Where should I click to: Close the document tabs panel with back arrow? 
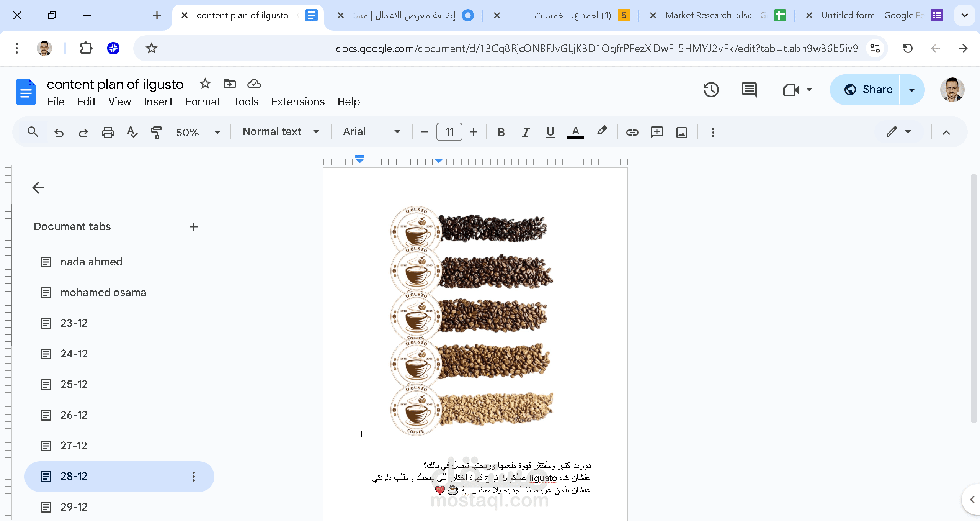[x=38, y=188]
